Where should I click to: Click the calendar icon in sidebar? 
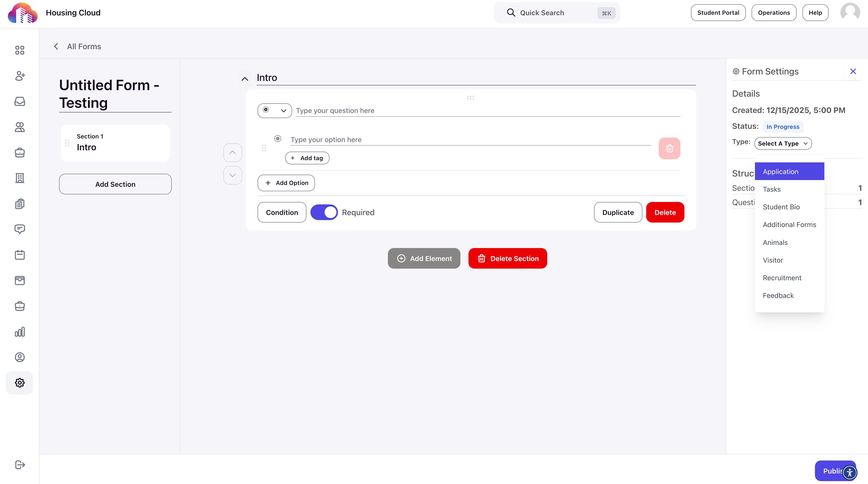click(19, 255)
